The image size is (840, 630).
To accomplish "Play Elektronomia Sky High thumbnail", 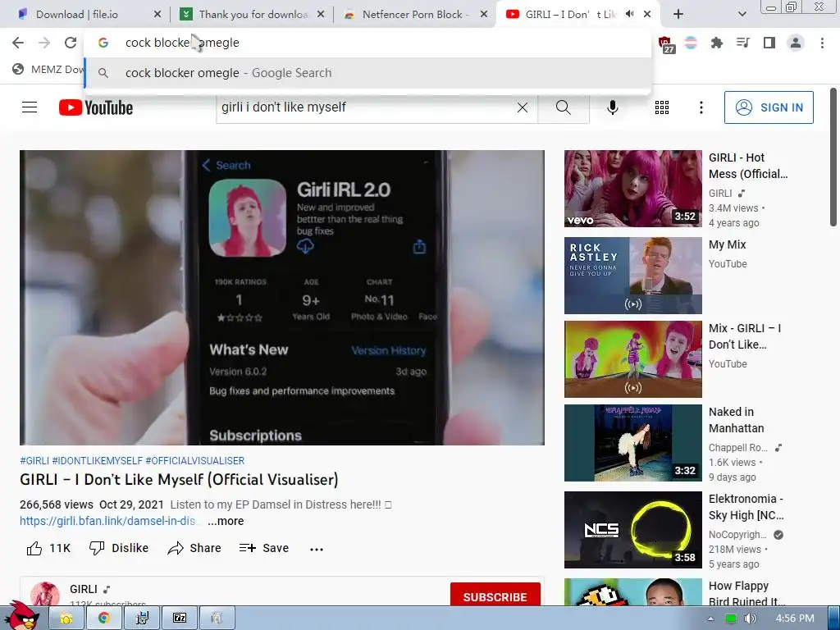I will click(632, 530).
